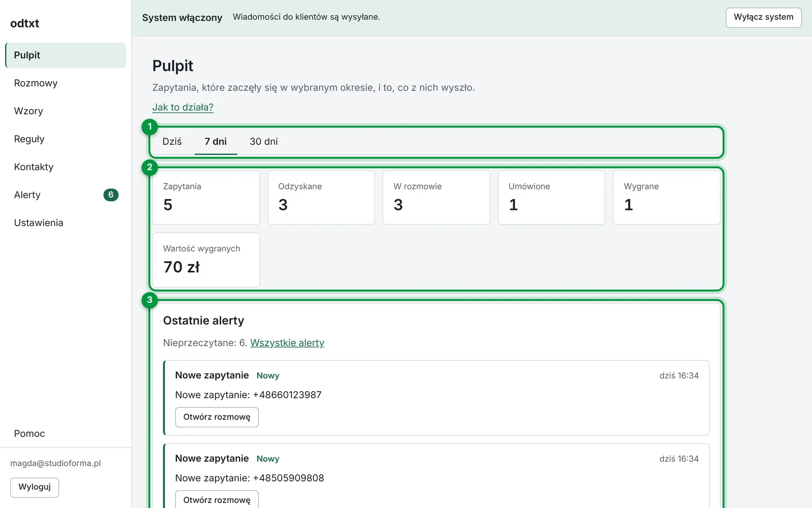Click the text "Nowe zapytanie: +48660123987"

[248, 395]
